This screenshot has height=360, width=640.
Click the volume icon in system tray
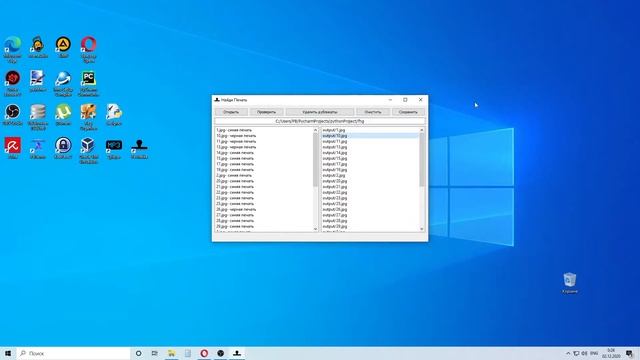pyautogui.click(x=584, y=353)
